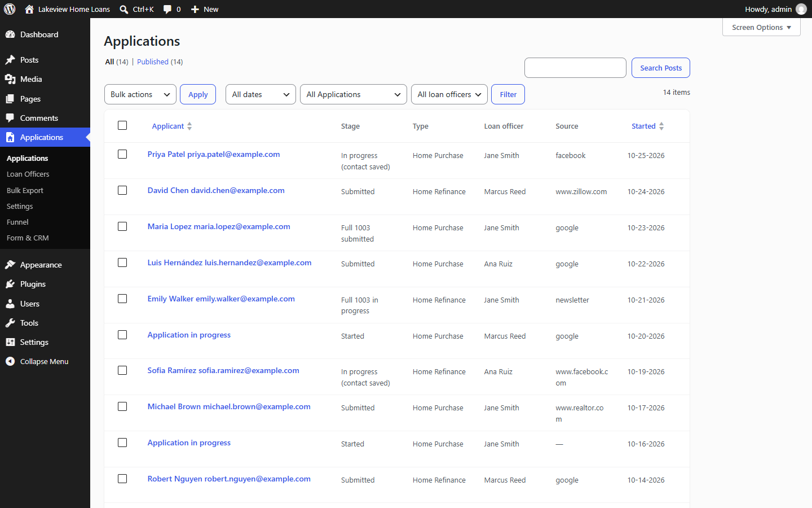Open Form & CRM submenu item
The height and width of the screenshot is (508, 812).
28,238
